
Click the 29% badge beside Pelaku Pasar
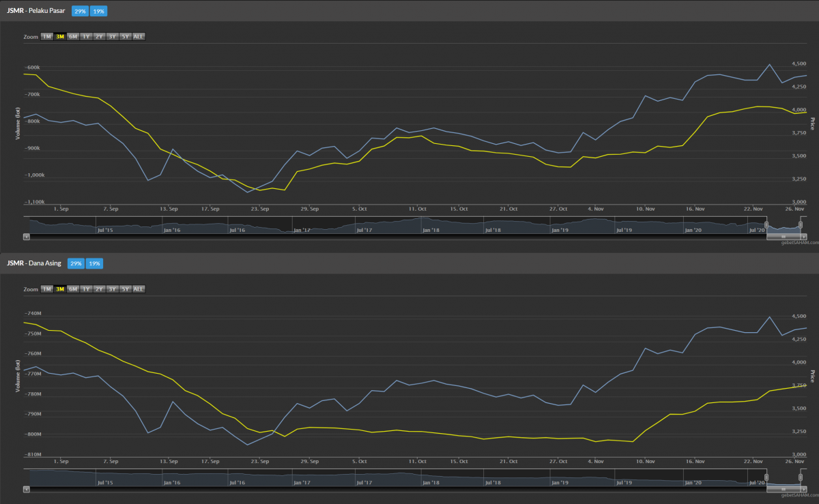[x=80, y=11]
